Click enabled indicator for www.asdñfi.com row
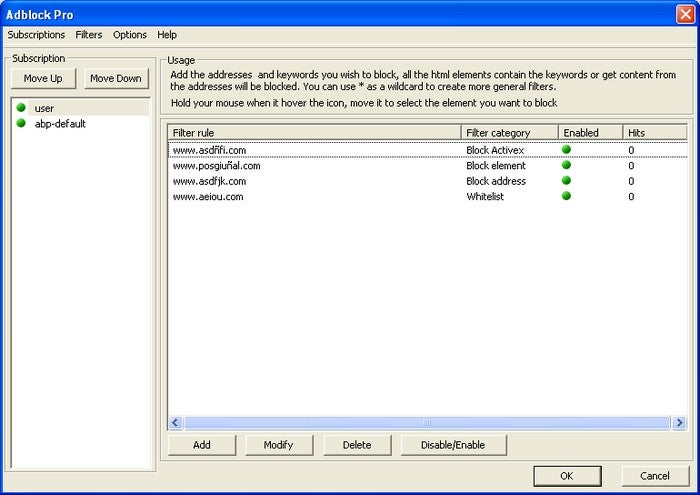This screenshot has height=495, width=700. 567,150
